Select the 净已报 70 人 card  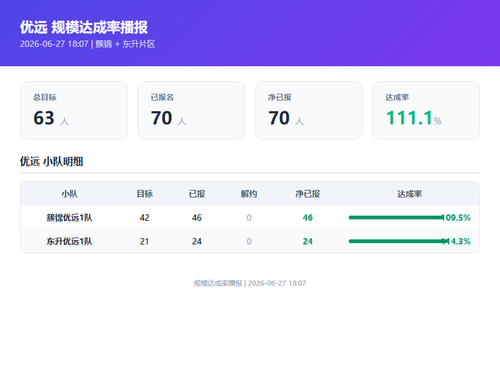[309, 110]
